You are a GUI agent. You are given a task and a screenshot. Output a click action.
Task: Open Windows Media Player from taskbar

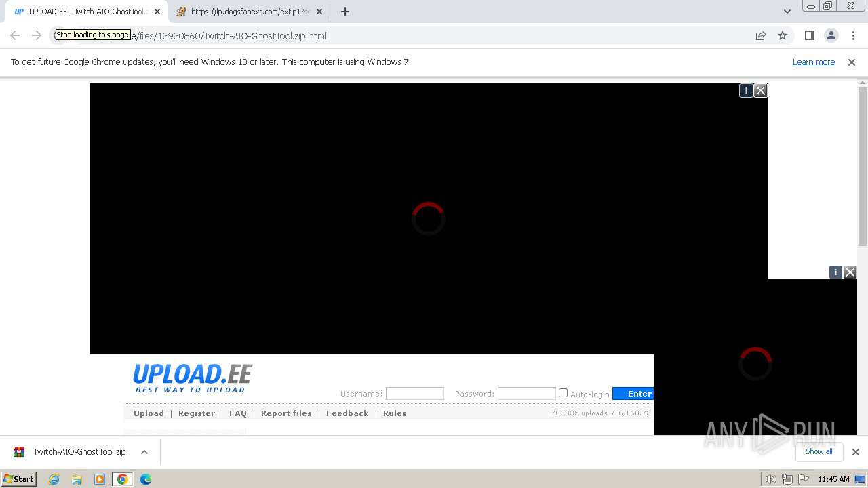coord(100,479)
